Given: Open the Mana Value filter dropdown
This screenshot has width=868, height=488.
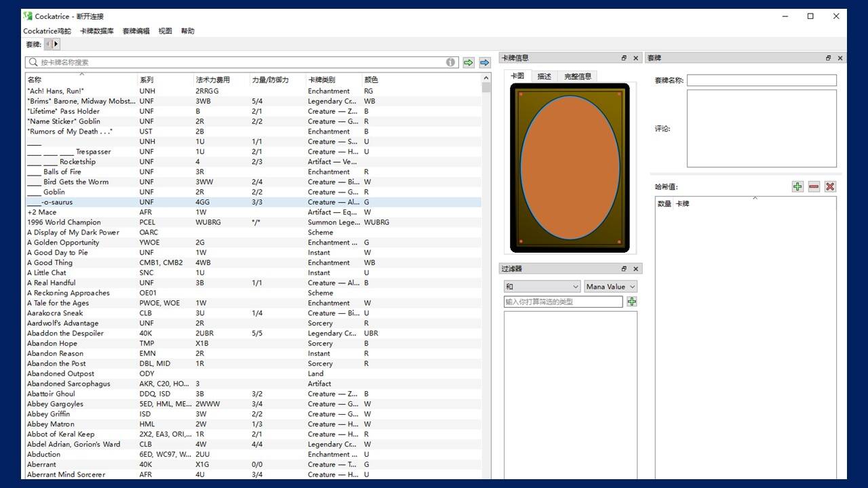Looking at the screenshot, I should point(611,287).
